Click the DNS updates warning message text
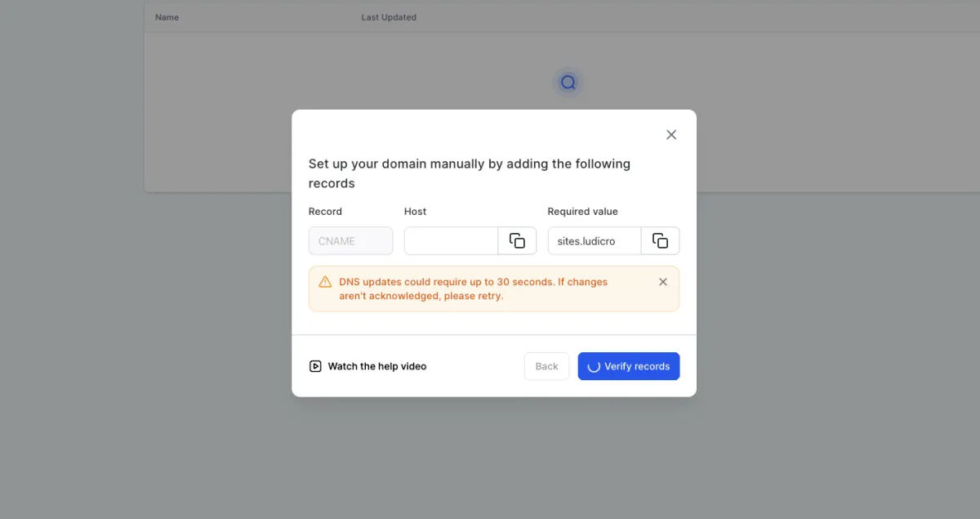 click(473, 289)
